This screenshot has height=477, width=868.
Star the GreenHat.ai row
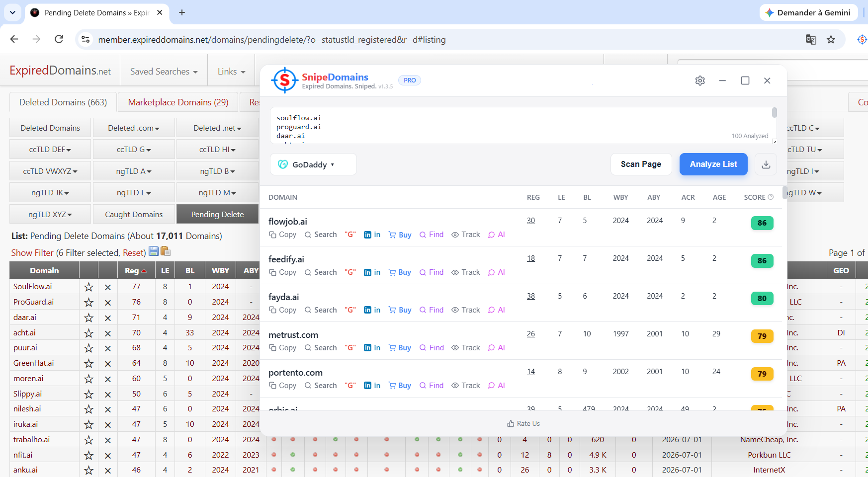click(x=88, y=363)
